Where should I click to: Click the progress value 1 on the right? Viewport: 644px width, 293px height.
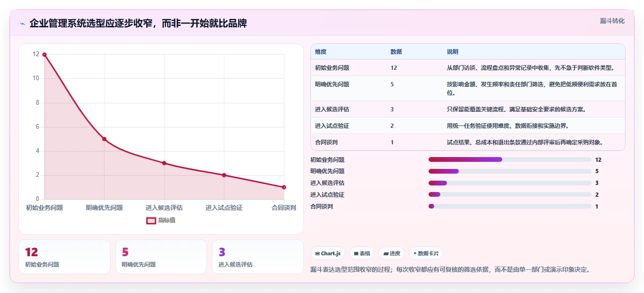[x=597, y=207]
